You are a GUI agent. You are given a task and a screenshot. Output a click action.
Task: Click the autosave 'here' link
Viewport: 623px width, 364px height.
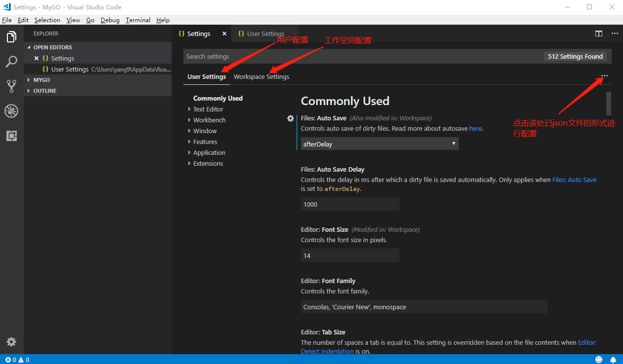[x=475, y=128]
